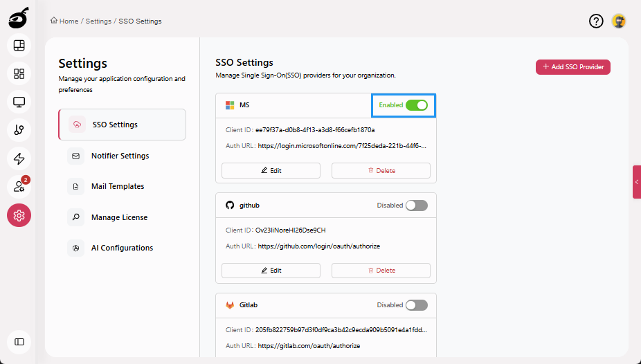Screen dimensions: 641x364
Task: Select Gitlab Client ID starting 205fb822759
Action: click(341, 329)
